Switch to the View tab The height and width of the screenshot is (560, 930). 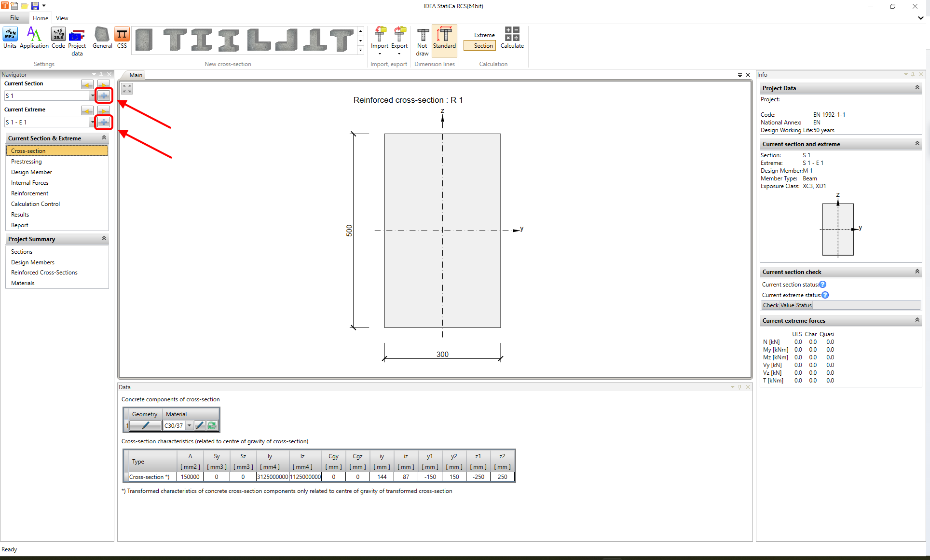[62, 18]
